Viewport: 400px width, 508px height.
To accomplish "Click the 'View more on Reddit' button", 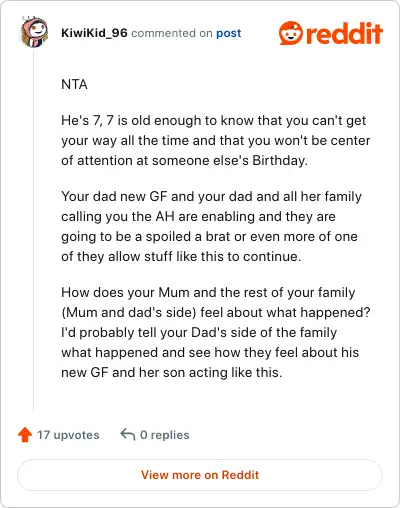I will pos(200,475).
